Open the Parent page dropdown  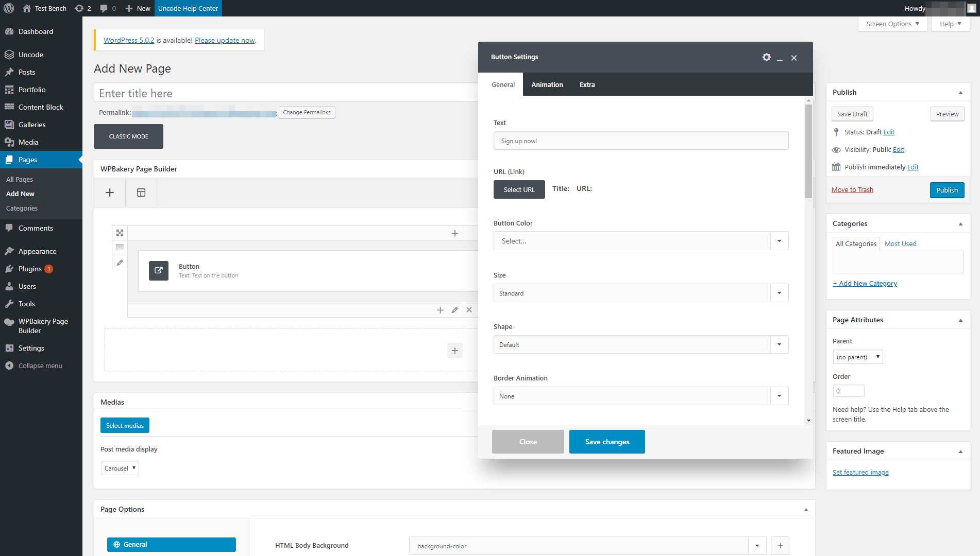click(x=858, y=357)
